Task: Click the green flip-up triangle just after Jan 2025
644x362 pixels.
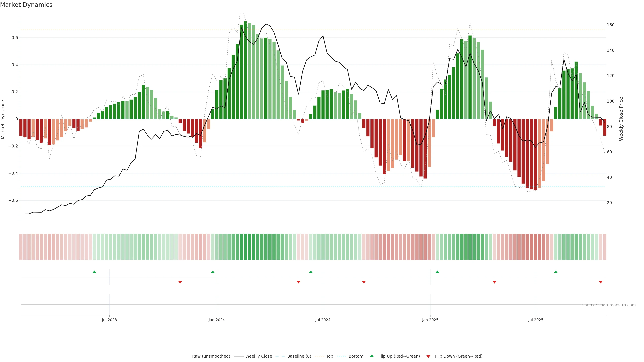Action: (x=437, y=272)
